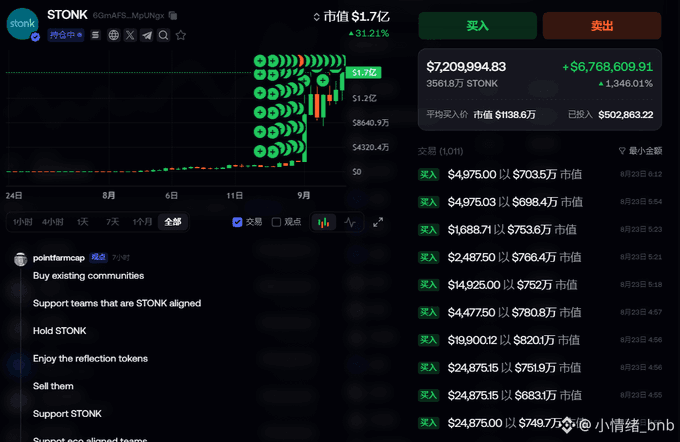Open pointfarmcap's avatar
The width and height of the screenshot is (680, 442).
[20, 259]
